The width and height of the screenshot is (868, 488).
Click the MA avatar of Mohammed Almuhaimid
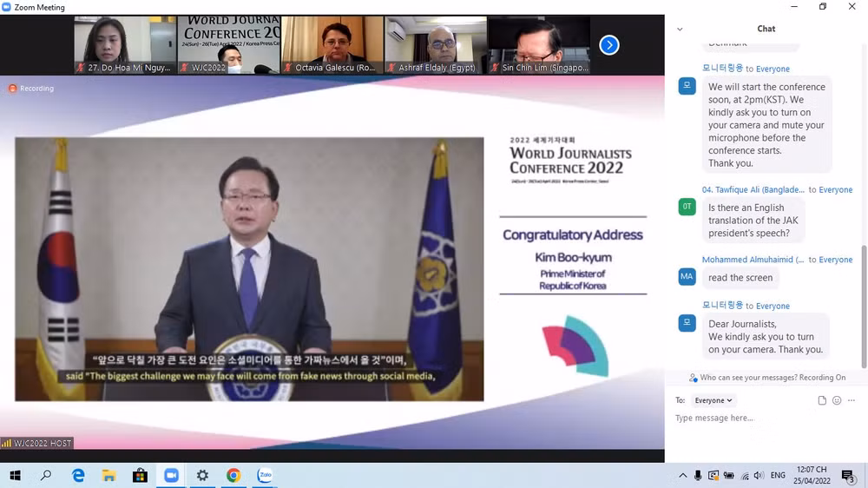pos(687,276)
